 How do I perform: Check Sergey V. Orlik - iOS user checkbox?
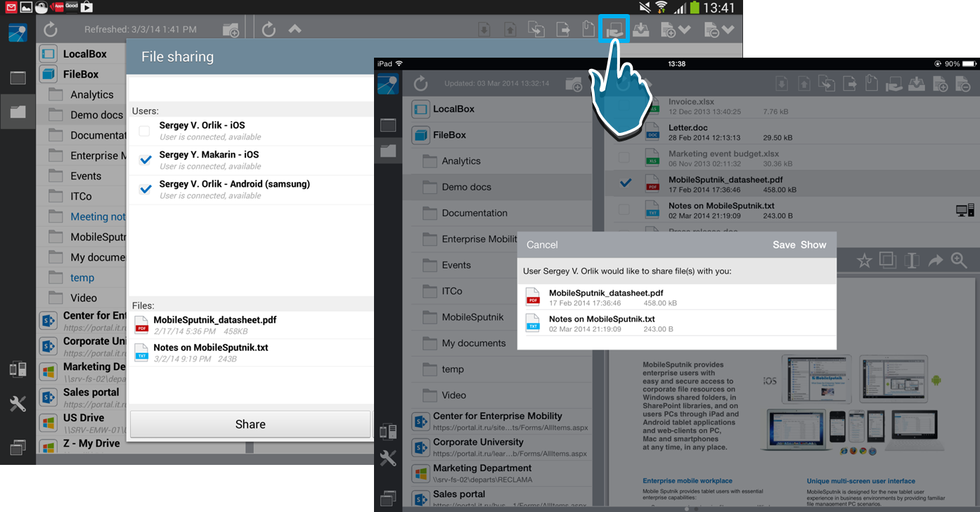tap(144, 131)
